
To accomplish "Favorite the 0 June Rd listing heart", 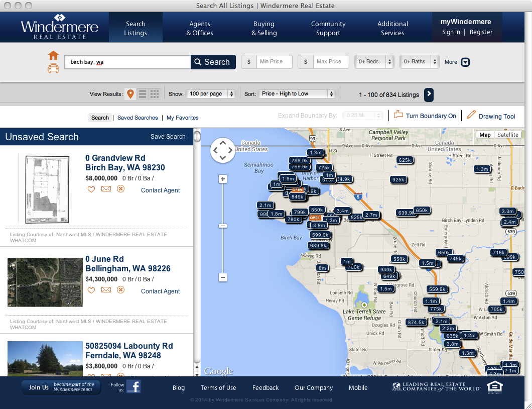I will pos(91,290).
